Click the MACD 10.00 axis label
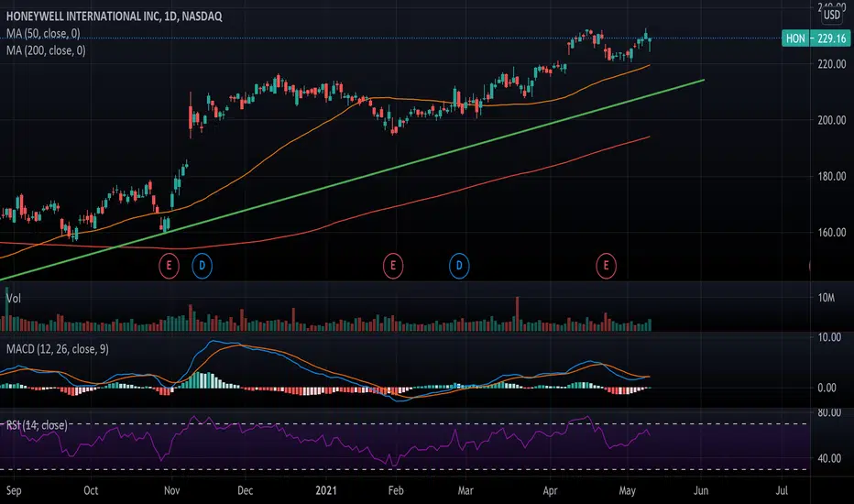 point(829,337)
